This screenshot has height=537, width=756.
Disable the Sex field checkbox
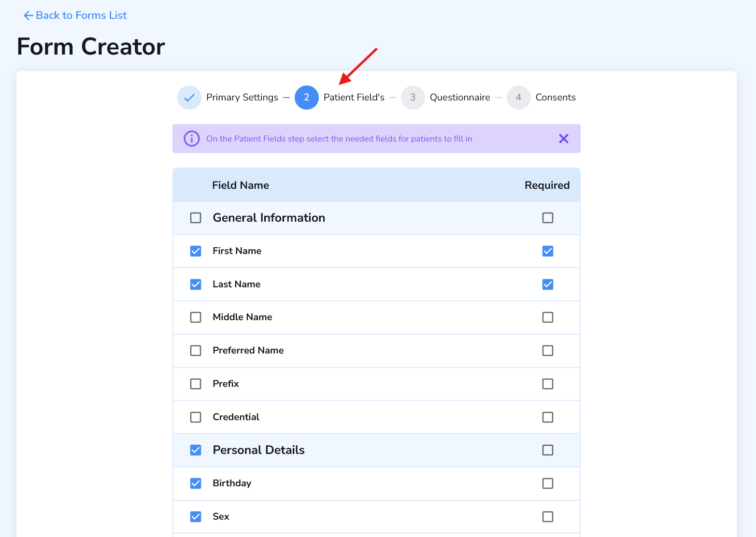click(195, 516)
